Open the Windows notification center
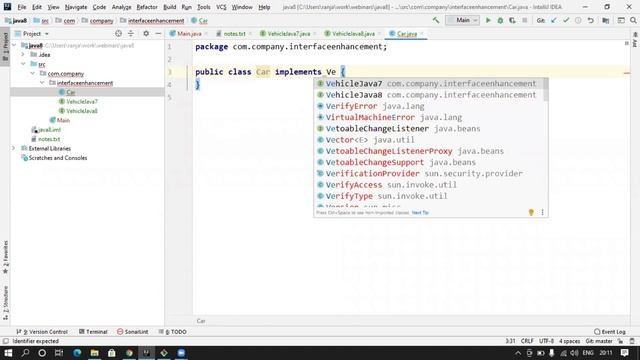This screenshot has height=360, width=640. coord(624,353)
